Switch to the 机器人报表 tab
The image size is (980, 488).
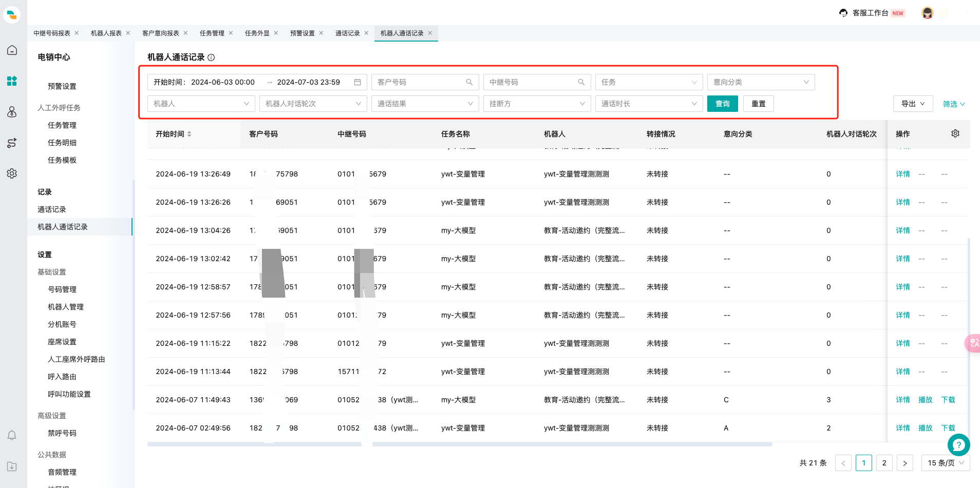106,33
